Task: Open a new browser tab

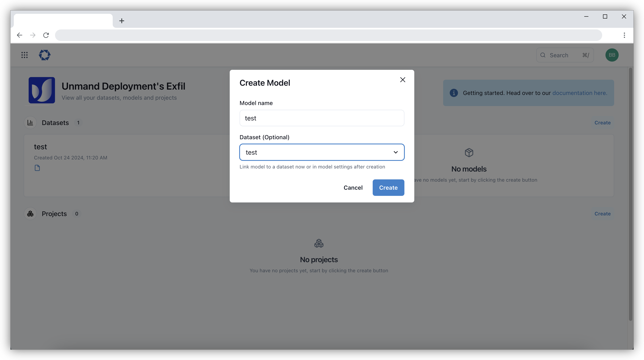Action: coord(122,21)
